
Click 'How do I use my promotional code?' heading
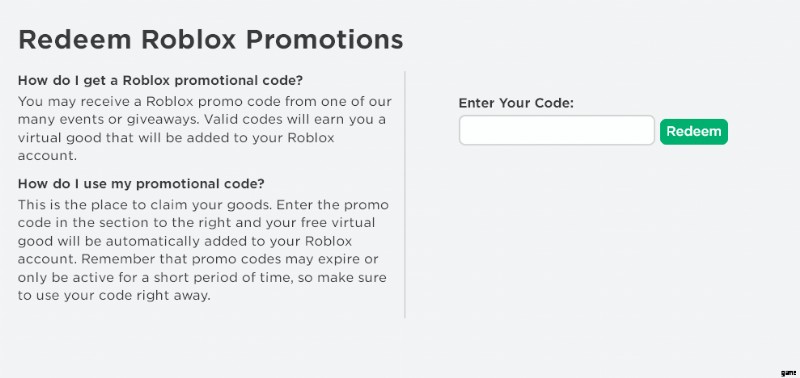(141, 184)
